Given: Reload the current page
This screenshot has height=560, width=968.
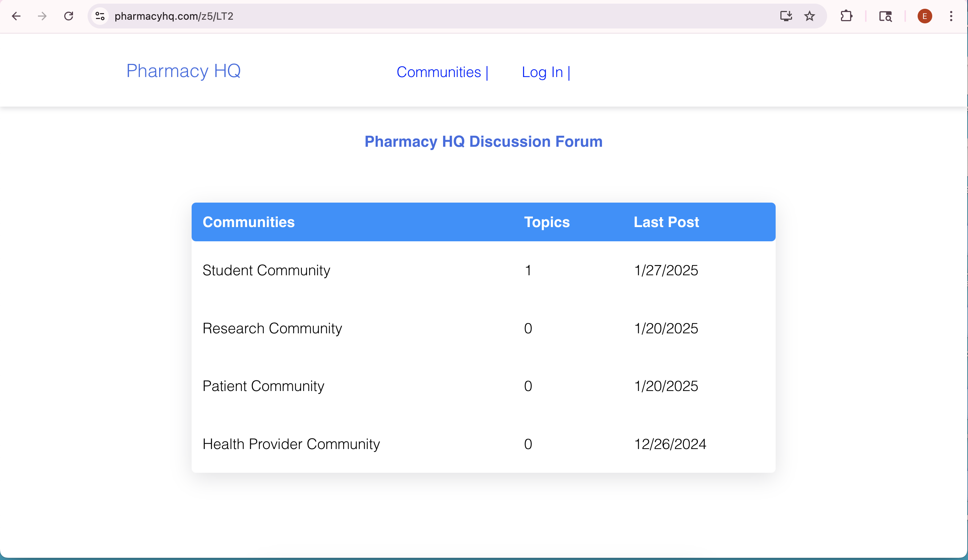Looking at the screenshot, I should 69,16.
